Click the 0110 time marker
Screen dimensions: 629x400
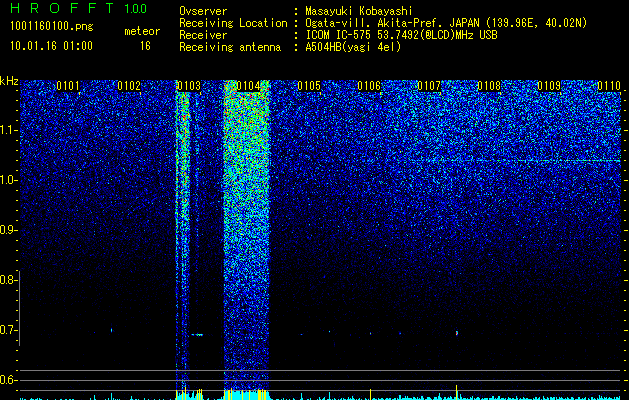[x=609, y=86]
